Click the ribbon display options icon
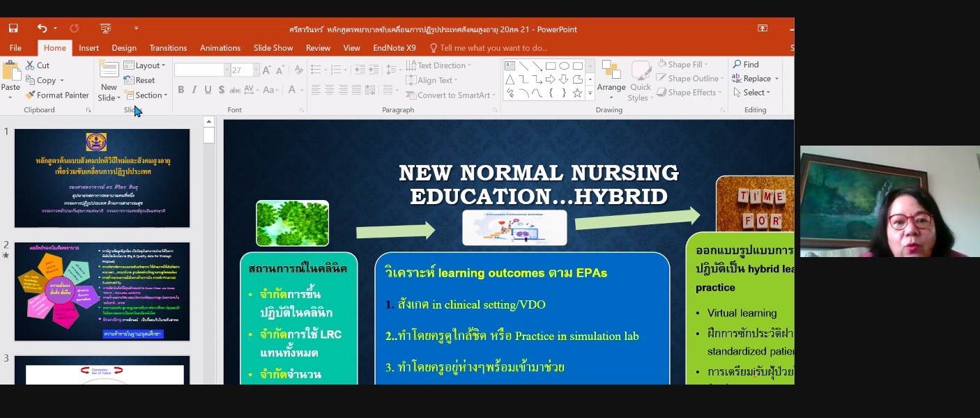 763,29
